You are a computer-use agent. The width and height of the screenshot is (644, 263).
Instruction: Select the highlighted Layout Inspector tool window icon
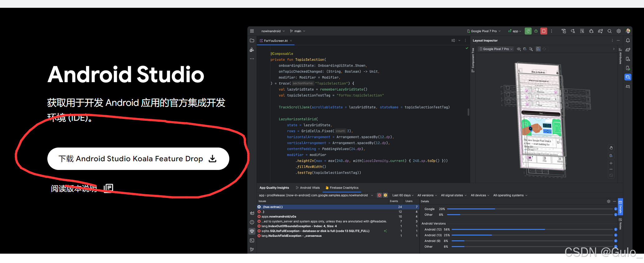click(x=628, y=77)
